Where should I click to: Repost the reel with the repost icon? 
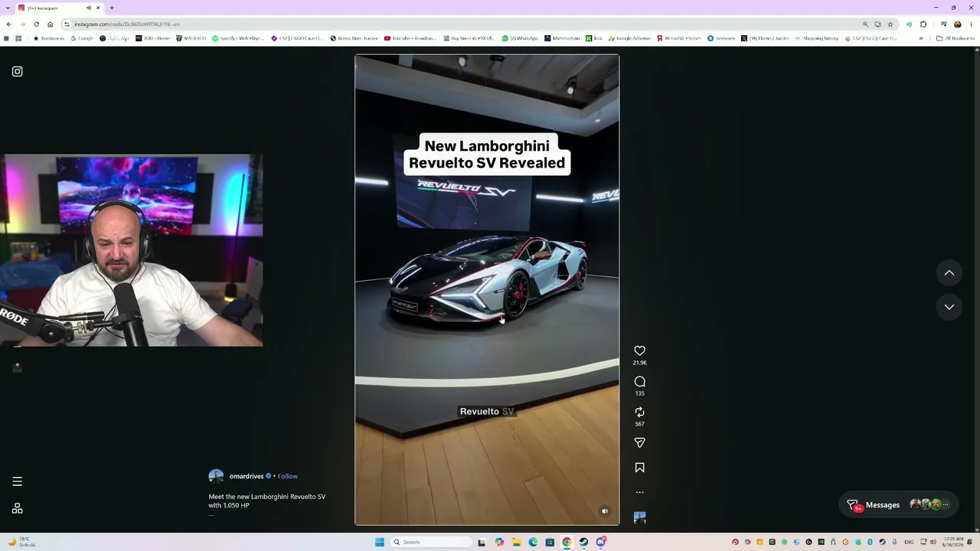pos(640,412)
